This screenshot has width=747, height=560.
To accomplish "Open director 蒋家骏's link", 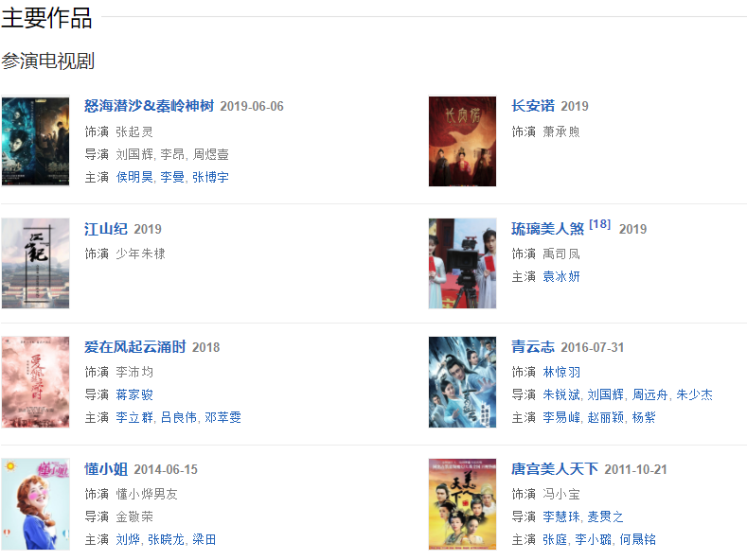I will point(134,394).
